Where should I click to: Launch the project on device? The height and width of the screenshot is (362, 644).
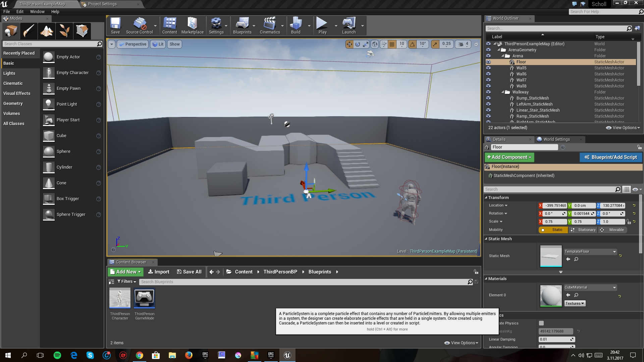click(349, 25)
